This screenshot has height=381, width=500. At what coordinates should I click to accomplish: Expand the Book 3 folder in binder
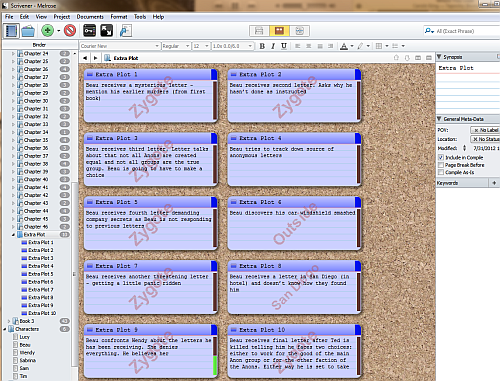click(x=9, y=321)
